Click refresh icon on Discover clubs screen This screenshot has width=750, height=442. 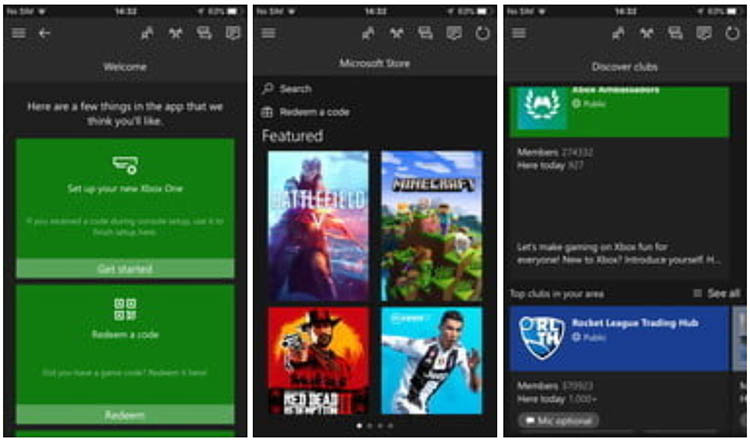coord(733,33)
